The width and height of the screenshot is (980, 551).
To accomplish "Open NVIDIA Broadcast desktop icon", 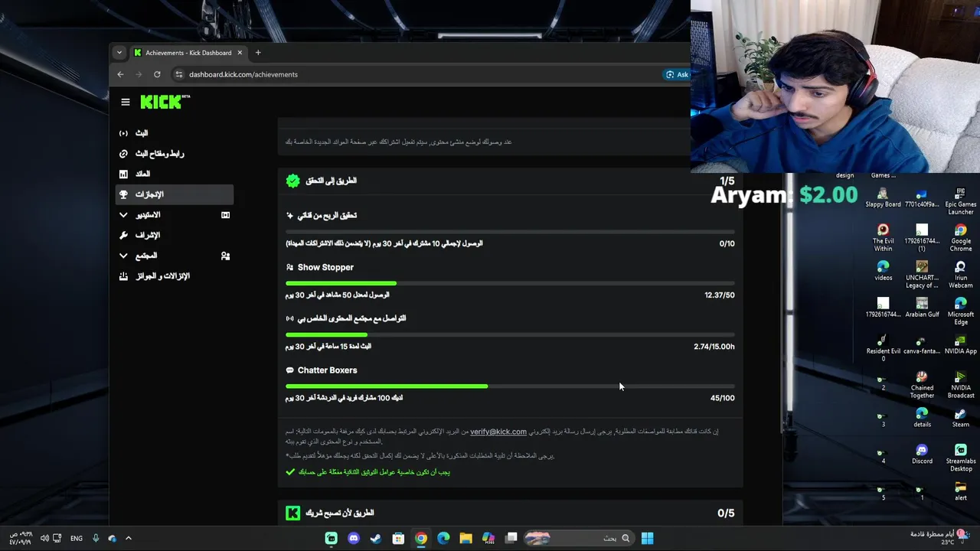I will point(961,384).
